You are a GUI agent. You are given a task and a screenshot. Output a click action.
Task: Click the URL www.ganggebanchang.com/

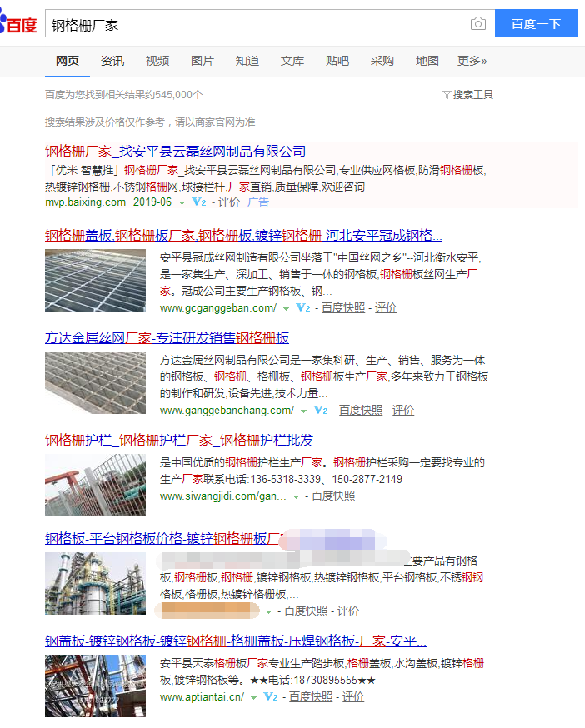(x=227, y=411)
